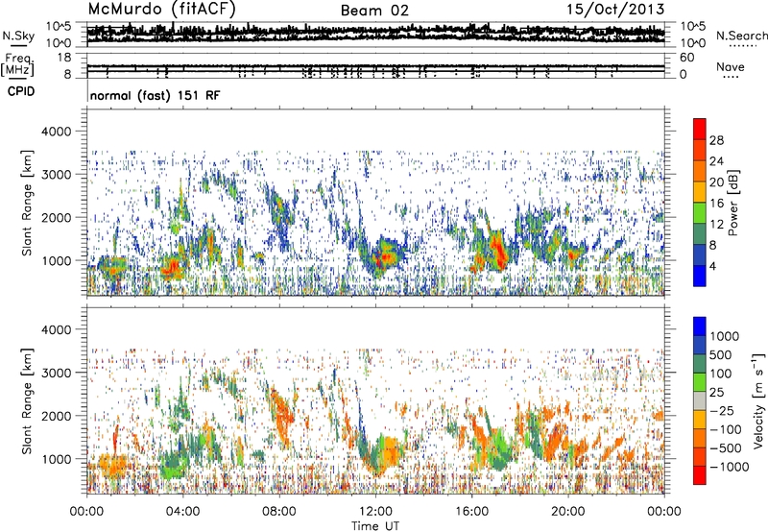Image resolution: width=768 pixels, height=532 pixels.
Task: Click 'normal (fast) 151 RF' text
Action: tap(155, 95)
